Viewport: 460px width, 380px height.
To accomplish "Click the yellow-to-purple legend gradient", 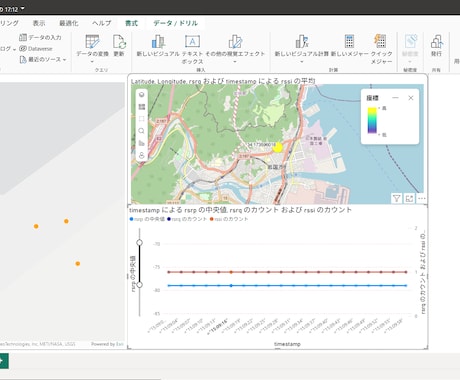I will point(372,121).
